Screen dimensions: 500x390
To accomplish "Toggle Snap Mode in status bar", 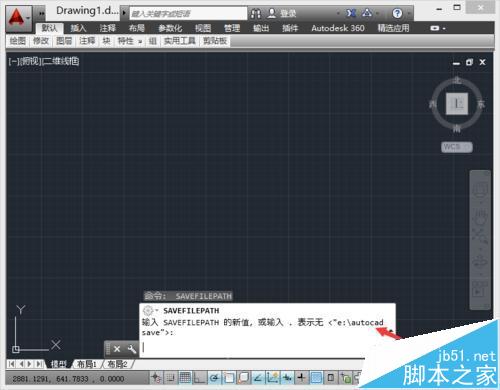I will (171, 378).
